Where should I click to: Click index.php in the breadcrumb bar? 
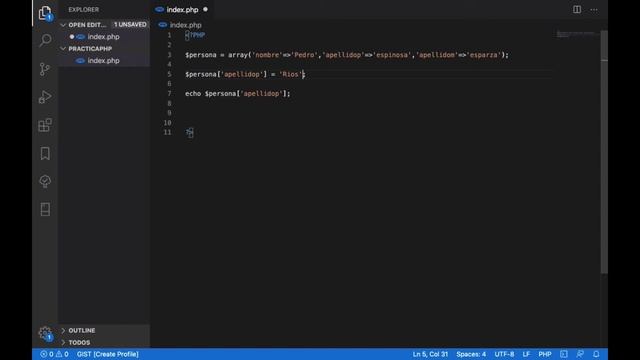click(186, 25)
